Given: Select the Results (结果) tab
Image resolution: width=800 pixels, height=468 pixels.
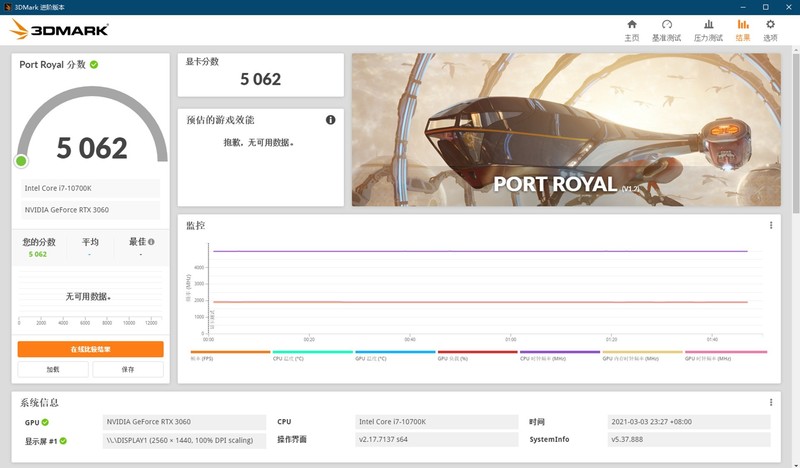Looking at the screenshot, I should coord(743,31).
